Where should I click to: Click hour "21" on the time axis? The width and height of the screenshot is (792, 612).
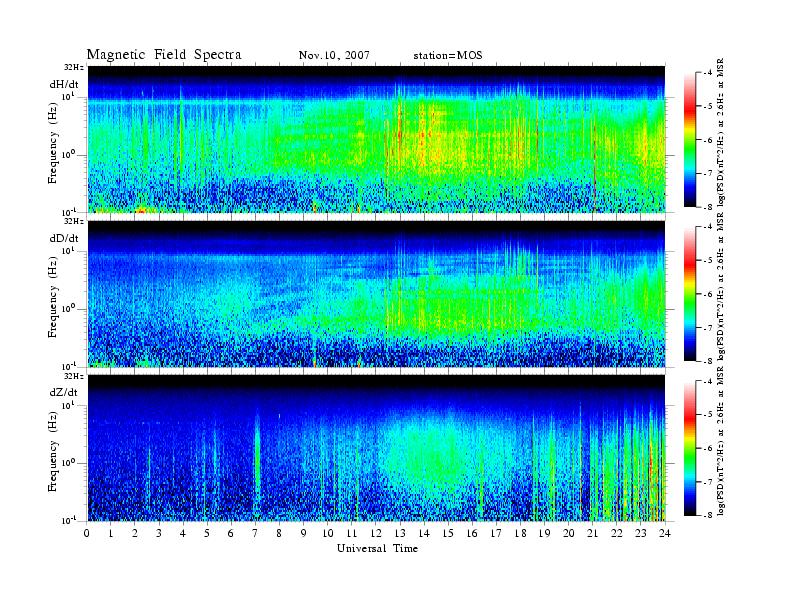592,533
